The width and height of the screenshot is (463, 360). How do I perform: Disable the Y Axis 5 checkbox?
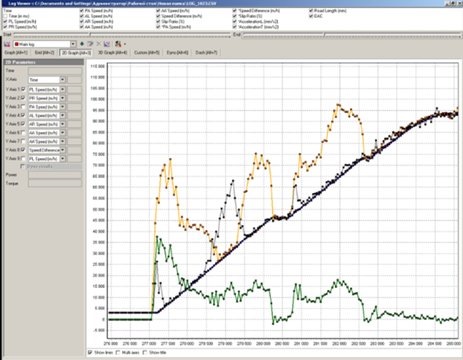(x=23, y=124)
